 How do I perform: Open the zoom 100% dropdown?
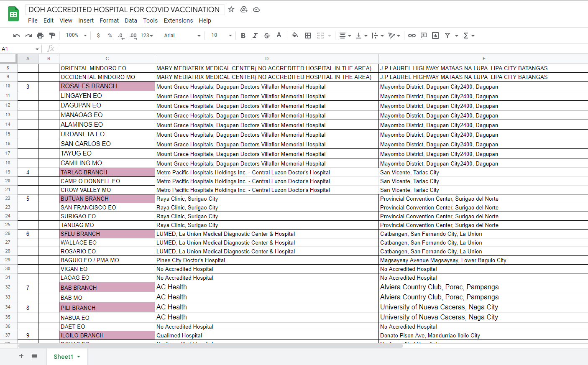[76, 36]
